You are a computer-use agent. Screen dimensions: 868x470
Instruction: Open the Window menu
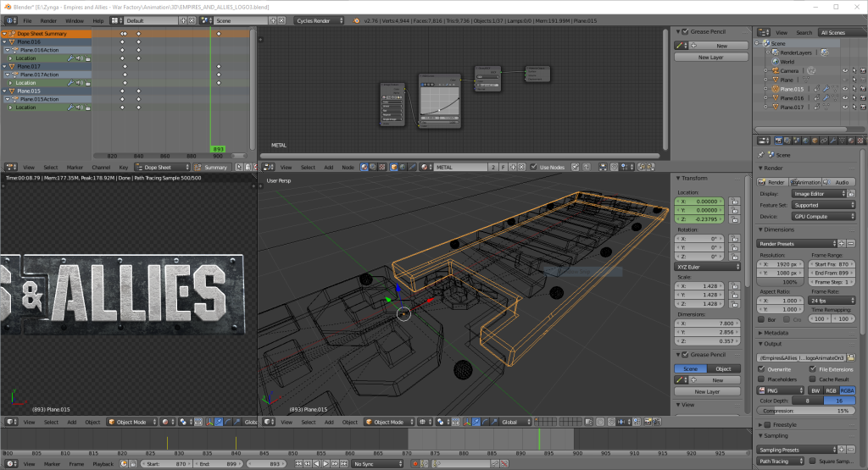pos(75,20)
